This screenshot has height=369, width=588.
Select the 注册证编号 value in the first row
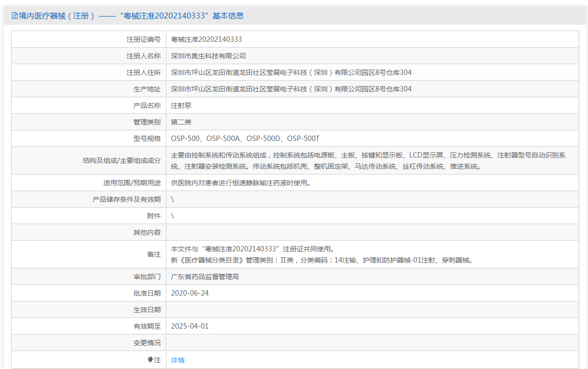click(206, 39)
